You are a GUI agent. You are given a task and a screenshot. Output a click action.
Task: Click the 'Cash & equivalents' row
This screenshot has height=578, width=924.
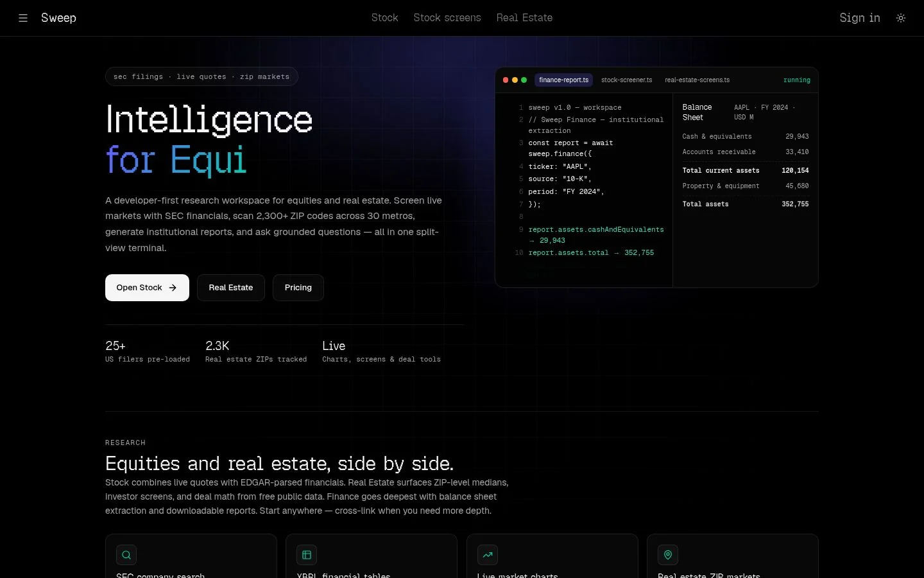pos(746,137)
